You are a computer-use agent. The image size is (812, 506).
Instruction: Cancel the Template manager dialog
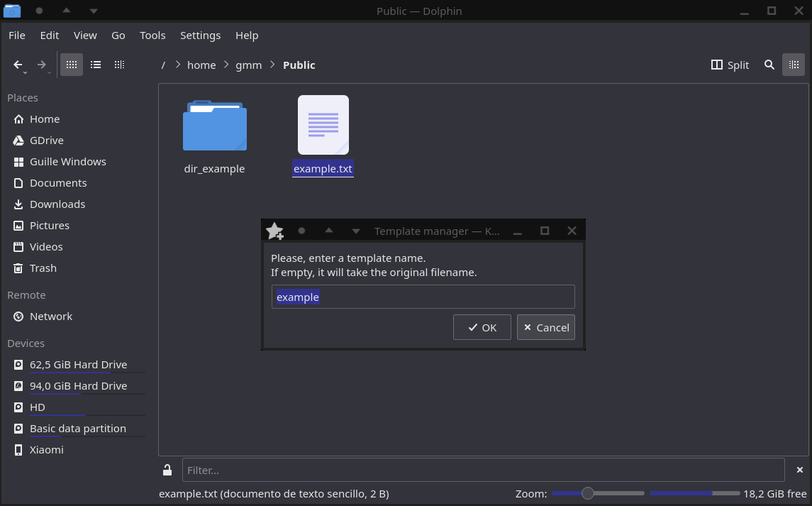[x=546, y=327]
